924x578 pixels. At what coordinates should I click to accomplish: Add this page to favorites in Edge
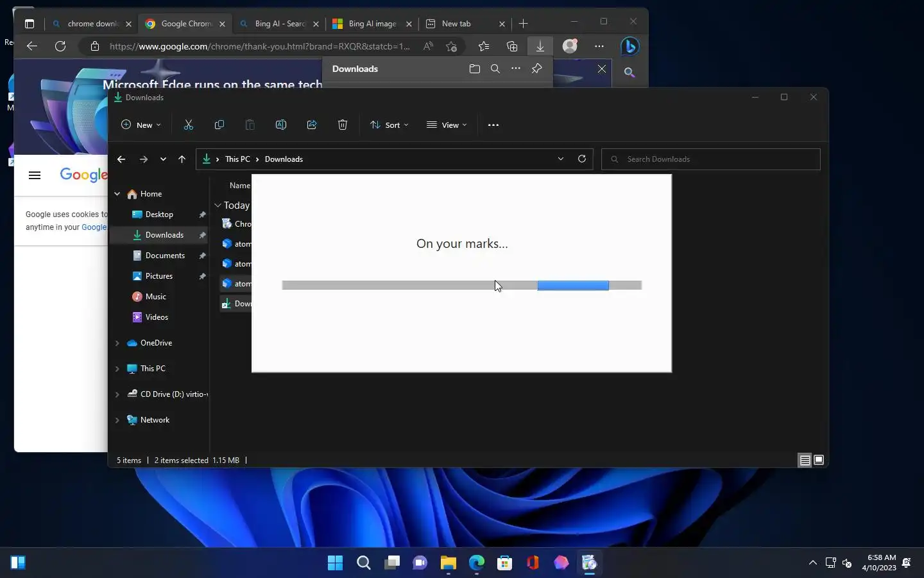point(452,46)
